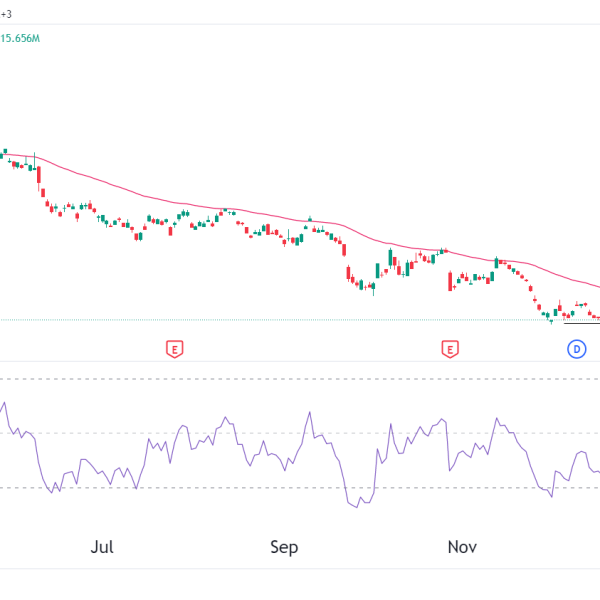600x600 pixels.
Task: Select the short black horizontal line drawing
Action: (580, 322)
